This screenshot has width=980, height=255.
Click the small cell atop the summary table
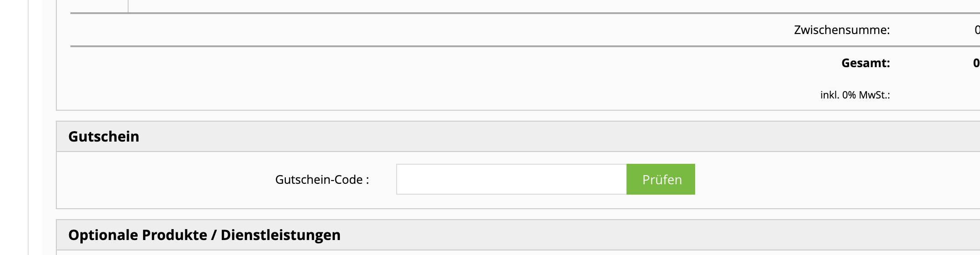pyautogui.click(x=99, y=6)
